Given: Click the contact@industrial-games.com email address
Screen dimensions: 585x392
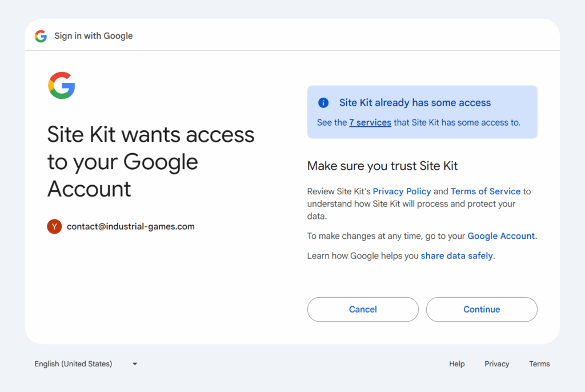Looking at the screenshot, I should (131, 226).
